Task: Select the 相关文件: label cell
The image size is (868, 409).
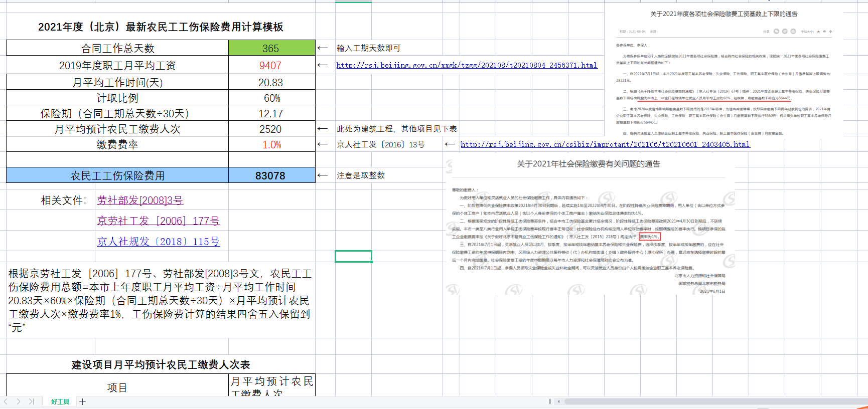Action: 64,200
